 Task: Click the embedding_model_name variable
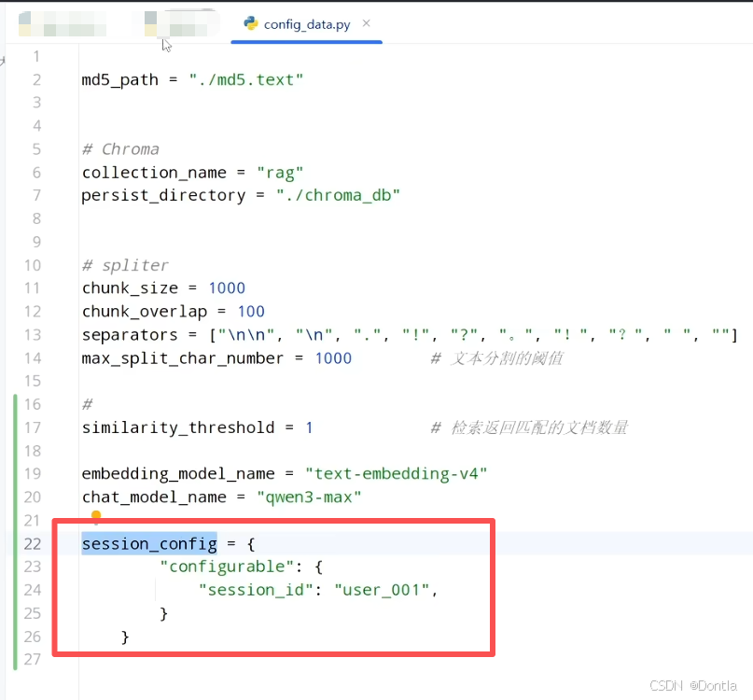tap(178, 474)
